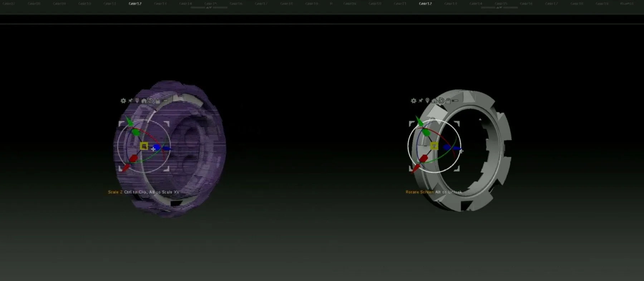644x281 pixels.
Task: Select Gear09 in right subtool strip
Action: coord(350,4)
